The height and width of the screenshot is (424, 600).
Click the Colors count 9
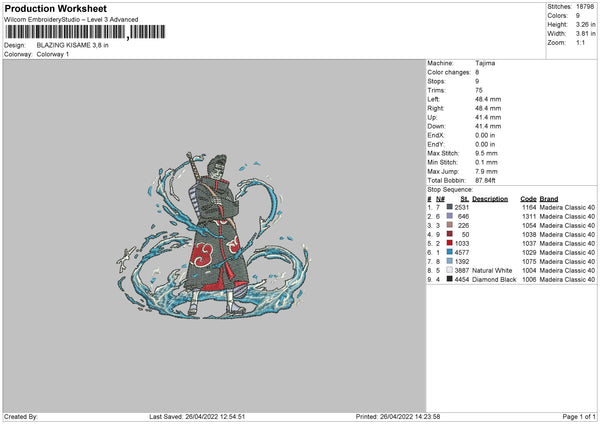coord(578,16)
